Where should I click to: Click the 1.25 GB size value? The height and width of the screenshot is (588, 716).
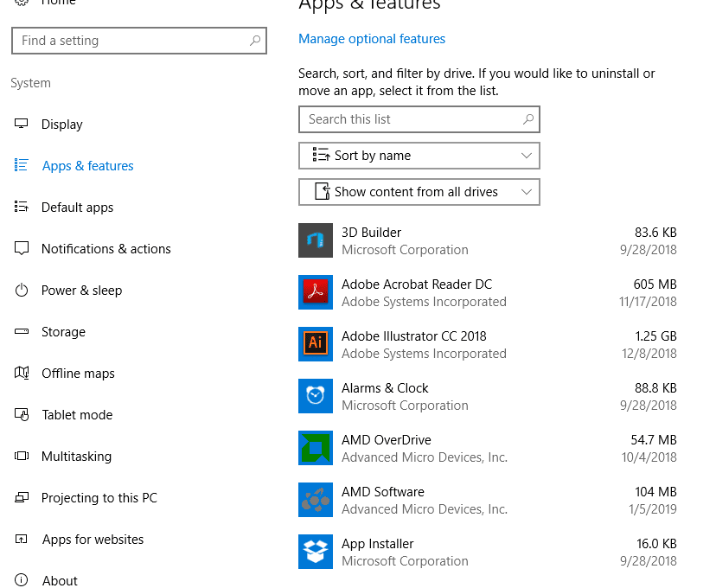point(655,336)
